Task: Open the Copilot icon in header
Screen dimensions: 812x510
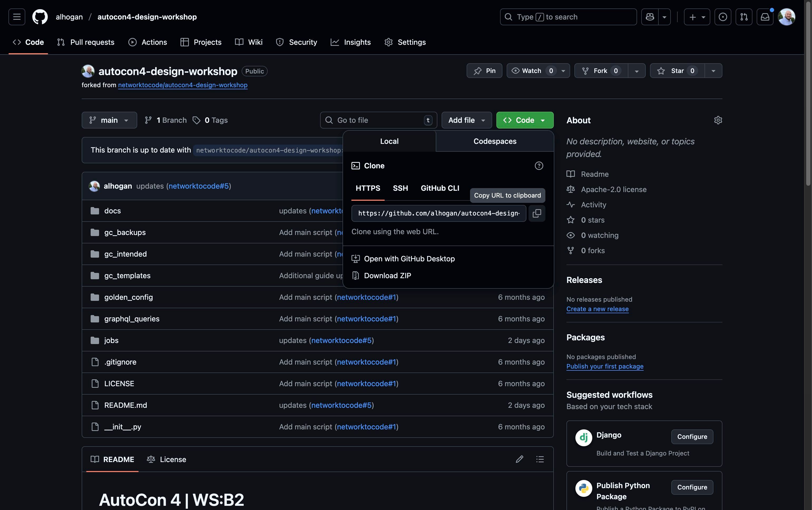Action: click(649, 17)
